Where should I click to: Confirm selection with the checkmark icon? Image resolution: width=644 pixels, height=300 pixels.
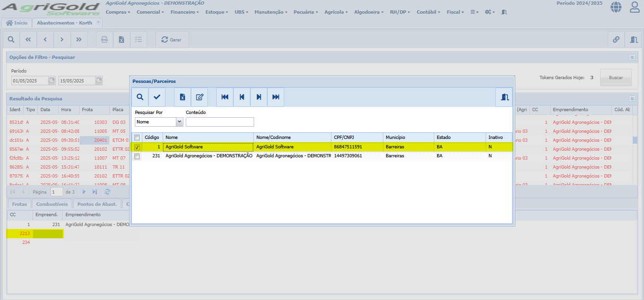(x=157, y=97)
